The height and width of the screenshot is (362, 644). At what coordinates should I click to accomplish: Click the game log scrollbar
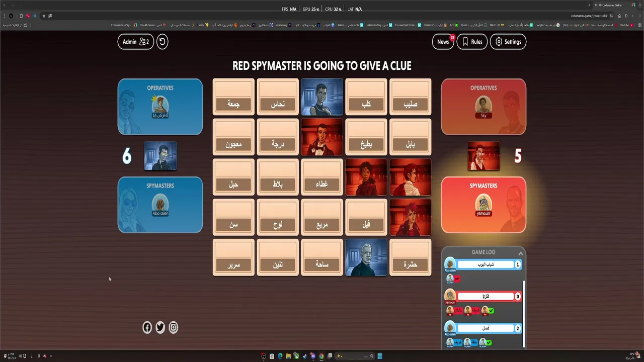pos(524,314)
